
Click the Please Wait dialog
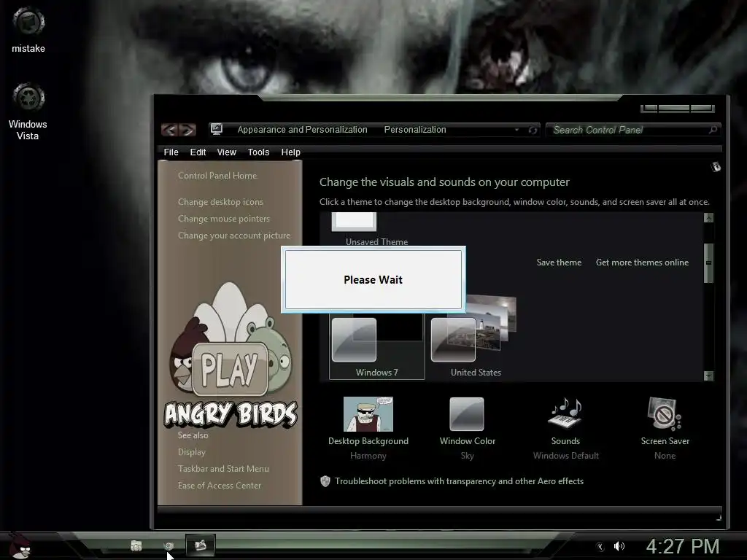(x=373, y=279)
